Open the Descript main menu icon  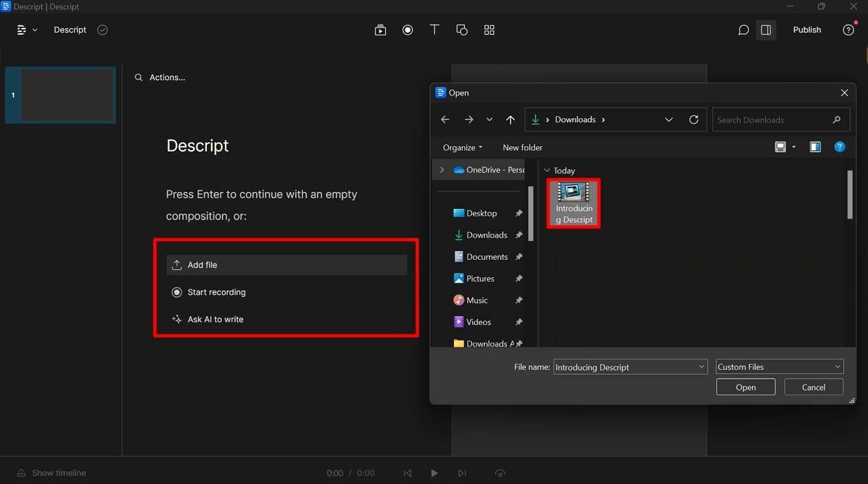point(21,30)
